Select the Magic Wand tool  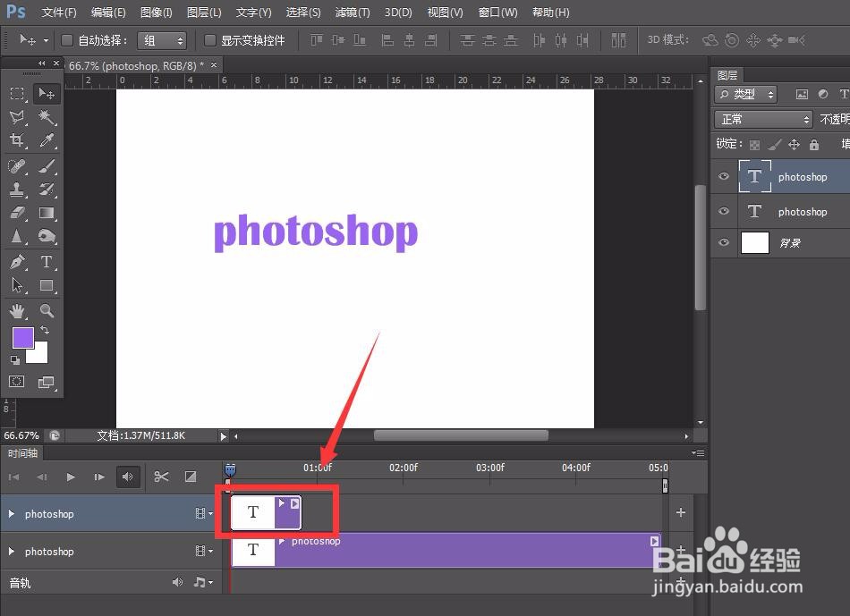[47, 117]
